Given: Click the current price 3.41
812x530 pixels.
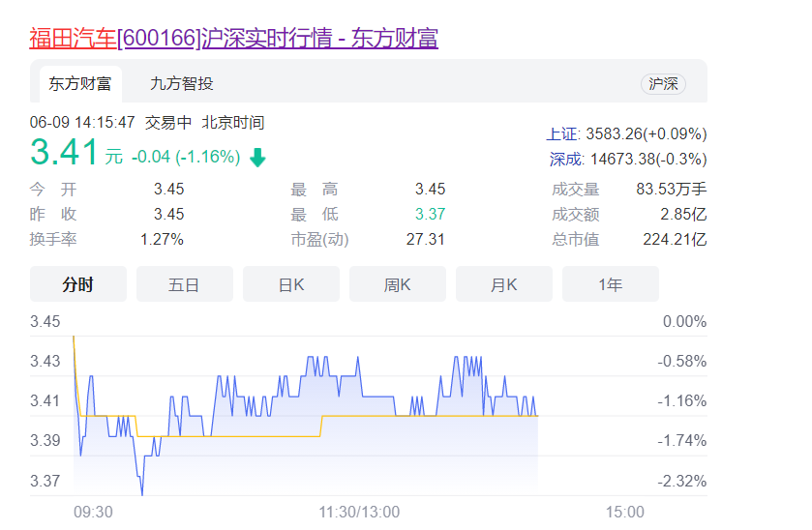Looking at the screenshot, I should [x=64, y=152].
